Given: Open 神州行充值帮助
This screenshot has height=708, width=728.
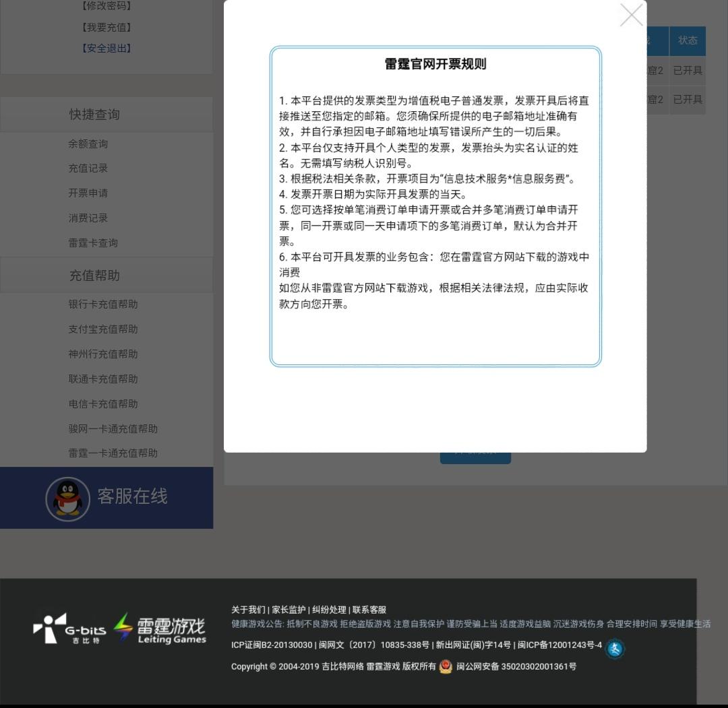Looking at the screenshot, I should [x=103, y=354].
